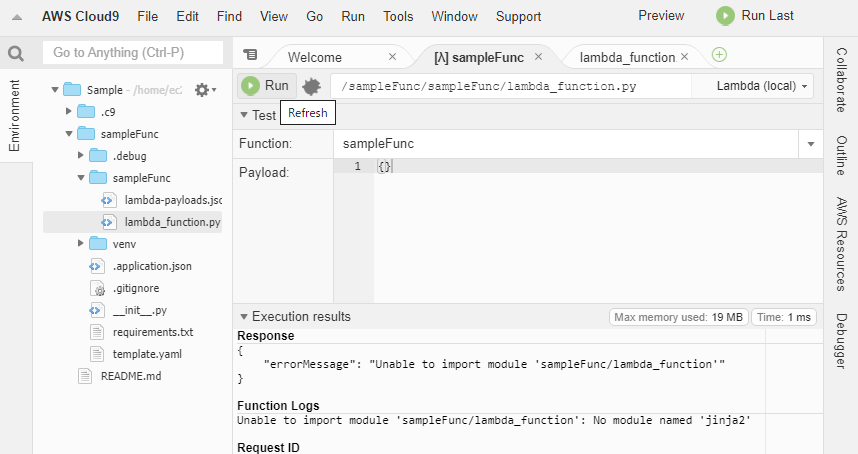Click the green Run play icon
Image resolution: width=858 pixels, height=454 pixels.
[x=251, y=86]
